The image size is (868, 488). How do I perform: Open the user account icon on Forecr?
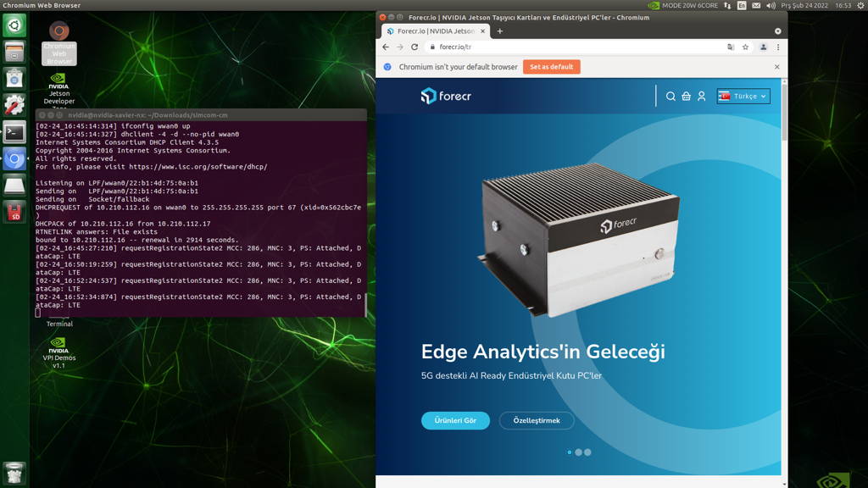(x=701, y=97)
